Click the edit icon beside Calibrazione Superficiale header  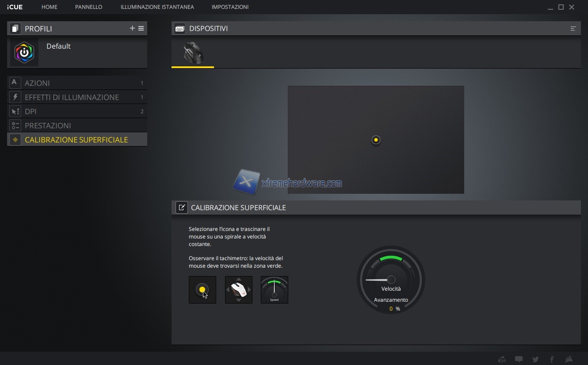tap(181, 207)
